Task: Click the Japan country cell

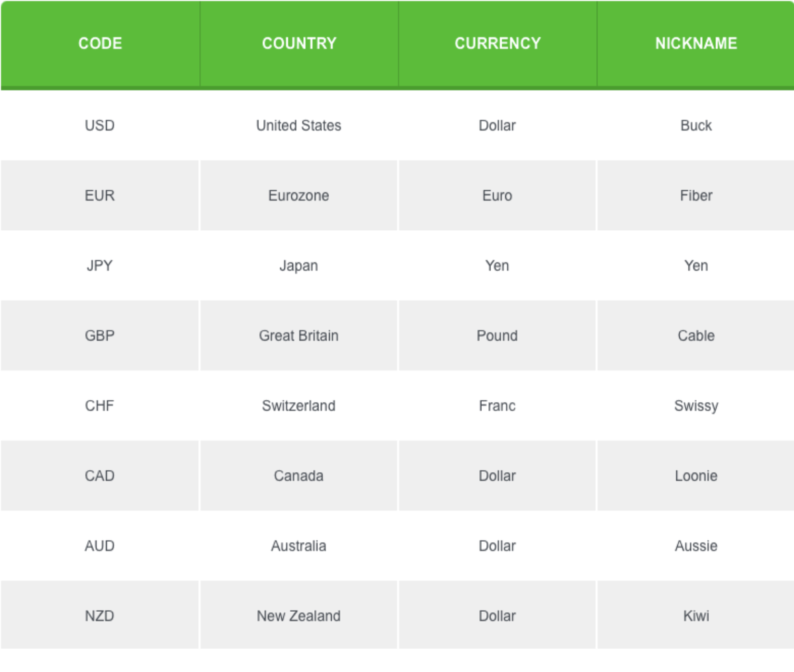Action: [299, 266]
